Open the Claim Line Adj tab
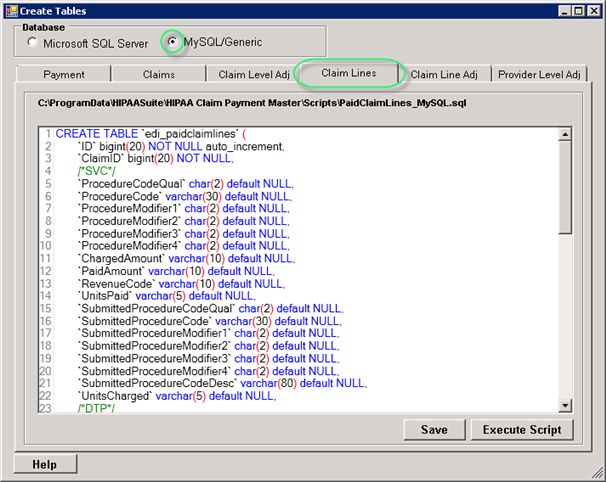 click(444, 74)
